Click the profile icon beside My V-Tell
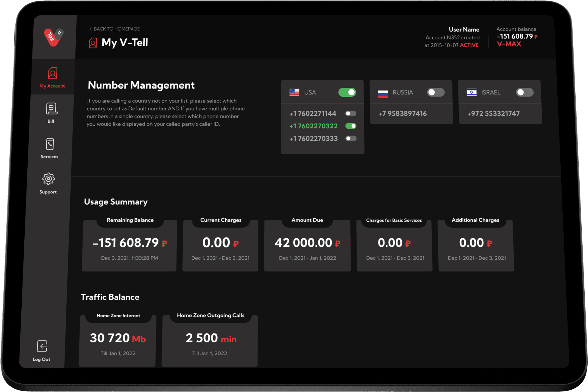Screen dimensions: 588x392 point(93,43)
